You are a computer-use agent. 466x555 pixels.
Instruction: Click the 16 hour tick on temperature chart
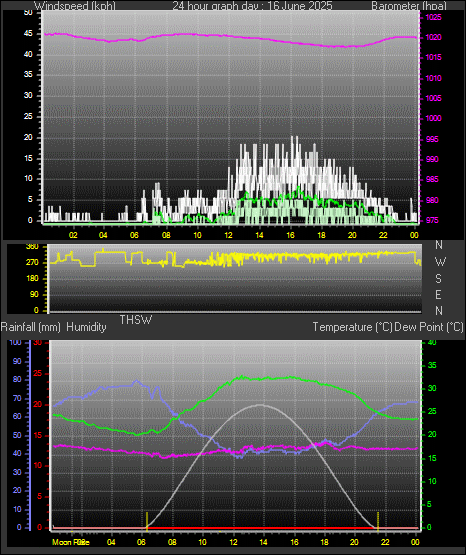click(294, 542)
